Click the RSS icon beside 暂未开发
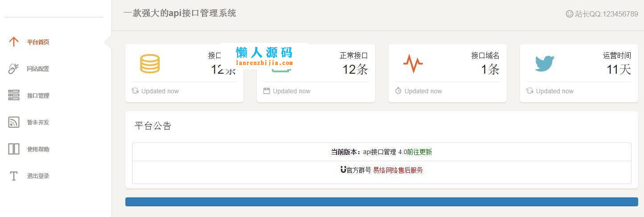This screenshot has width=644, height=217. (14, 122)
